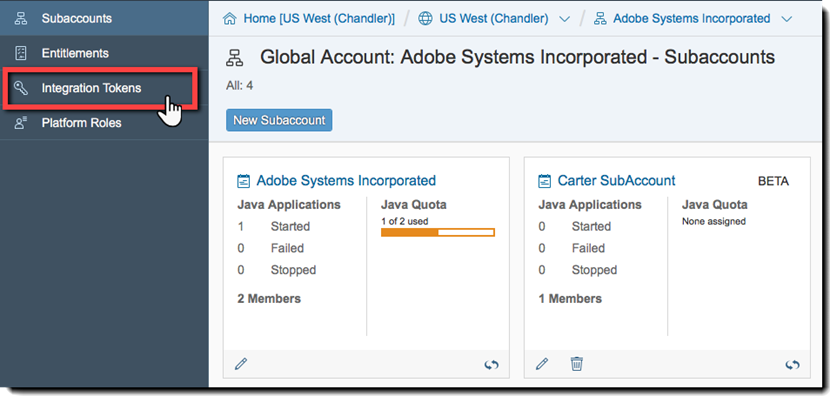Screen dimensions: 830x396
Task: Click the 'Started' row in Carter tile
Action: (574, 227)
